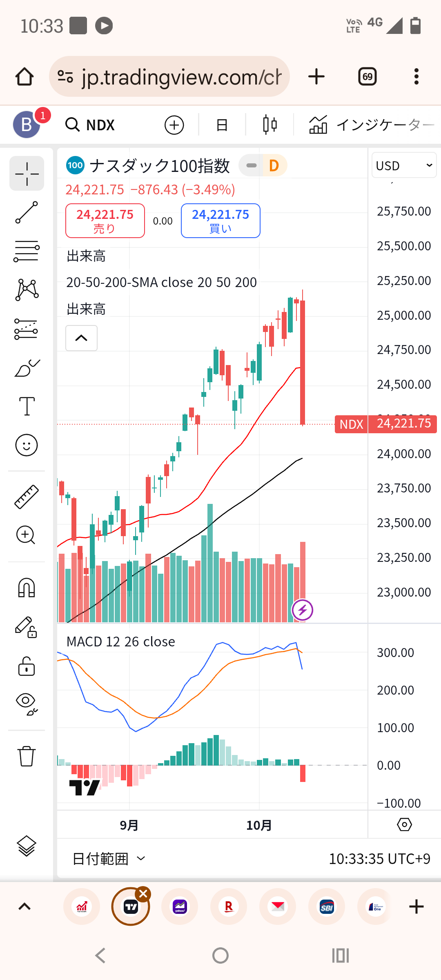Choose the text annotation tool
The image size is (441, 980).
click(x=27, y=406)
